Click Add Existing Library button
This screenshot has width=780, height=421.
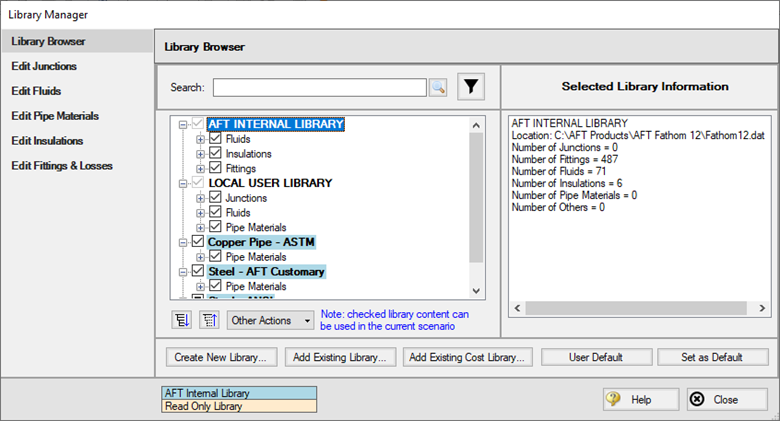tap(340, 357)
